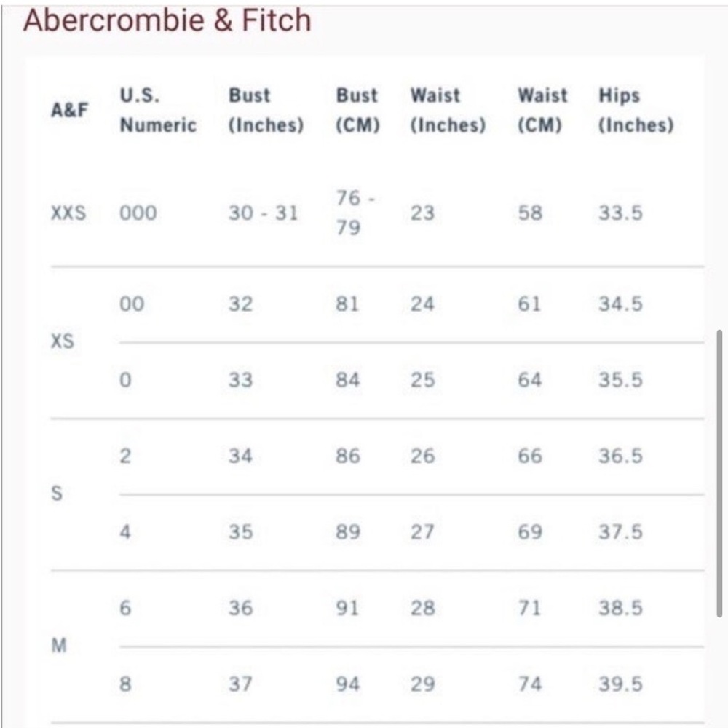Select the M size row label
This screenshot has width=728, height=728.
(59, 645)
